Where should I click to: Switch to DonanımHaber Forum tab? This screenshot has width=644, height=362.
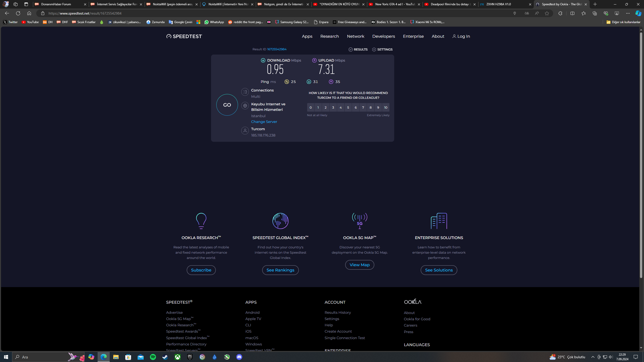click(60, 4)
